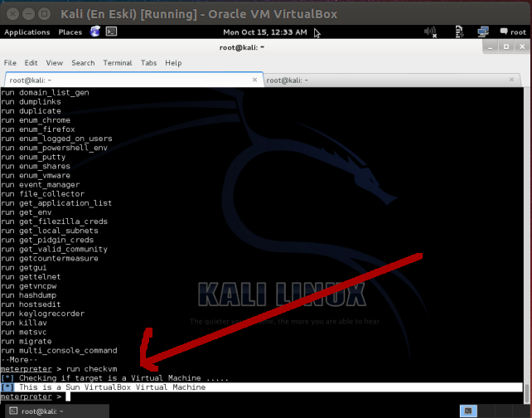Maximize the root@kali terminal window

(505, 47)
